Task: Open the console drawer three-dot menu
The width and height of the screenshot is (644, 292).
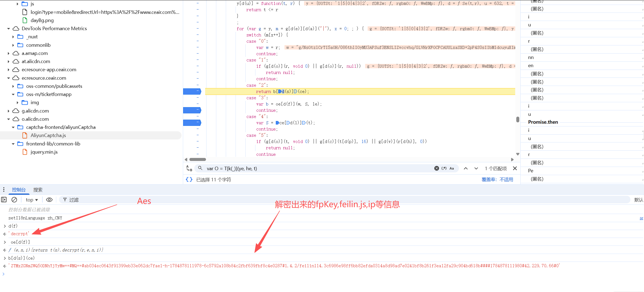Action: coord(4,190)
